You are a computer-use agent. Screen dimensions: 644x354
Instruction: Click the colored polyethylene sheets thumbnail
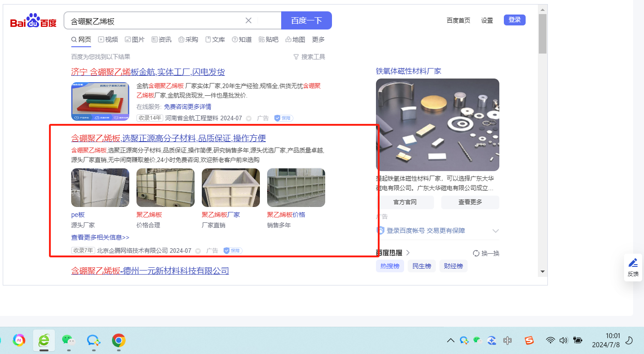100,101
